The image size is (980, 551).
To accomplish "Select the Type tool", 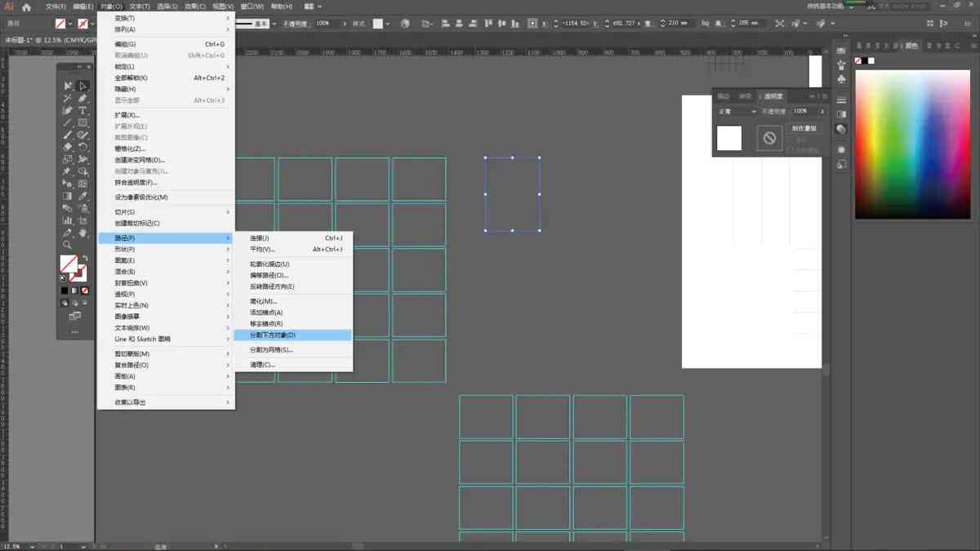I will pos(82,110).
